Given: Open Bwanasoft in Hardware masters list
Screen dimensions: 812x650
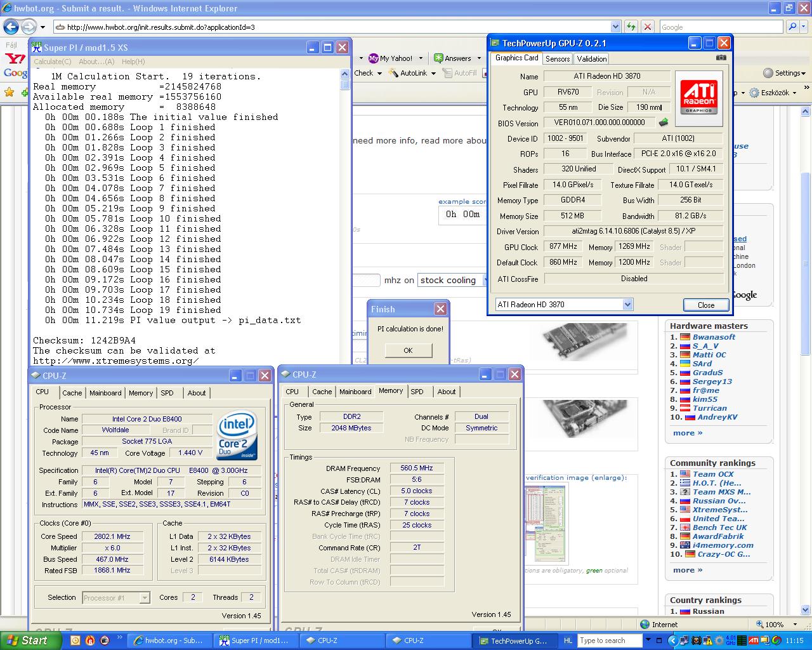Looking at the screenshot, I should point(714,337).
